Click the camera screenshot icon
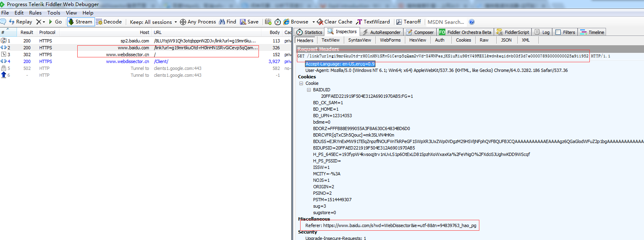This screenshot has width=644, height=240. (268, 22)
